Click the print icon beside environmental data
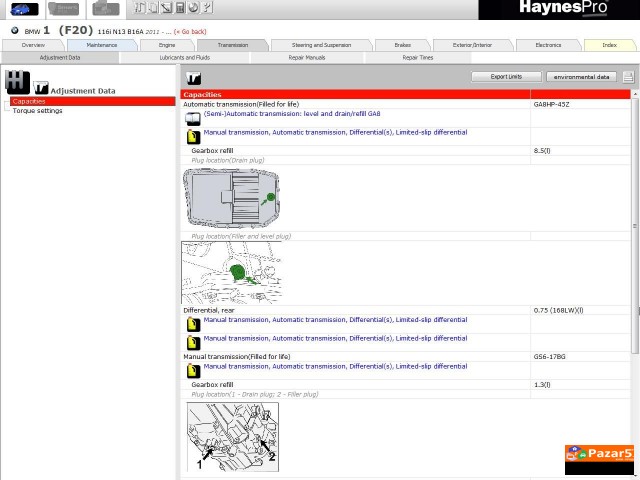The image size is (640, 480). (x=628, y=77)
